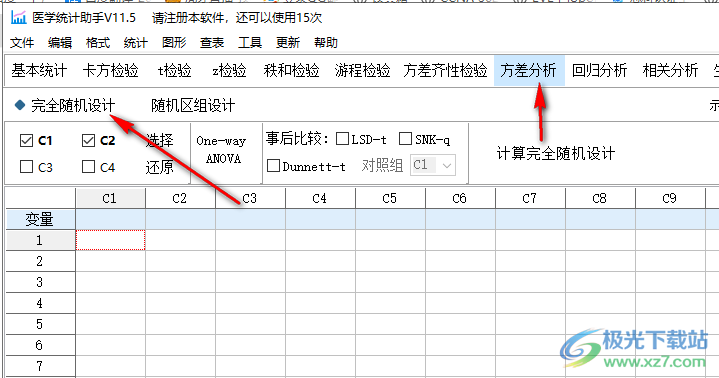719x378 pixels.
Task: Select column header C8
Action: 600,198
